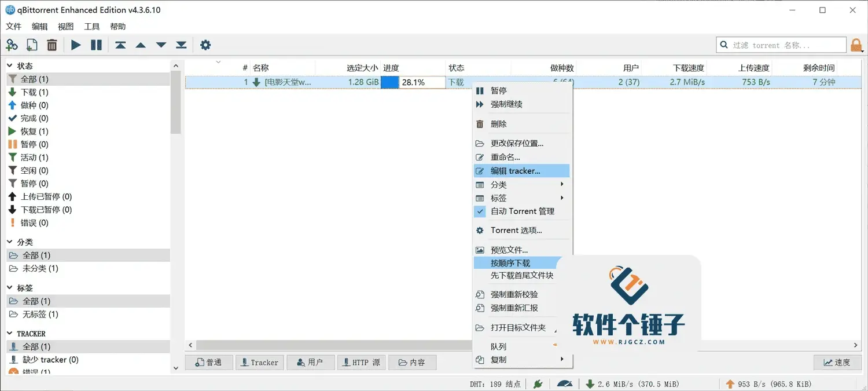Click the 速度 button
The width and height of the screenshot is (868, 391).
click(x=837, y=363)
